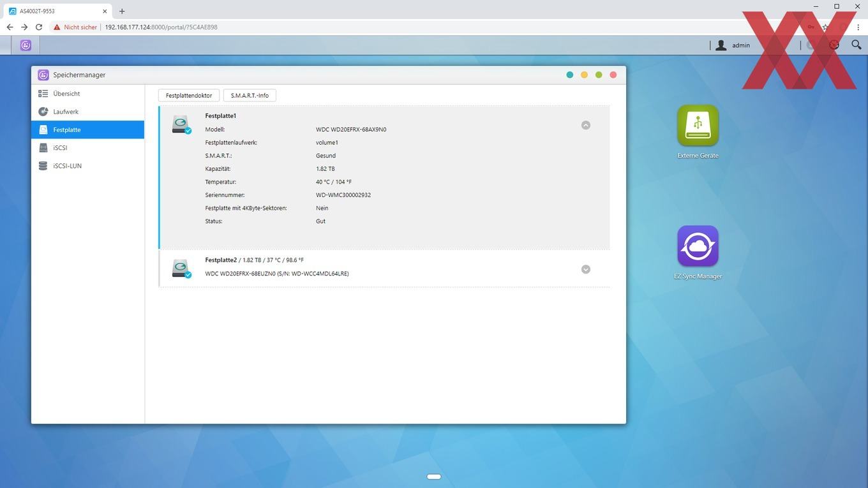Go back in the browser
The width and height of the screenshot is (868, 488).
point(10,27)
